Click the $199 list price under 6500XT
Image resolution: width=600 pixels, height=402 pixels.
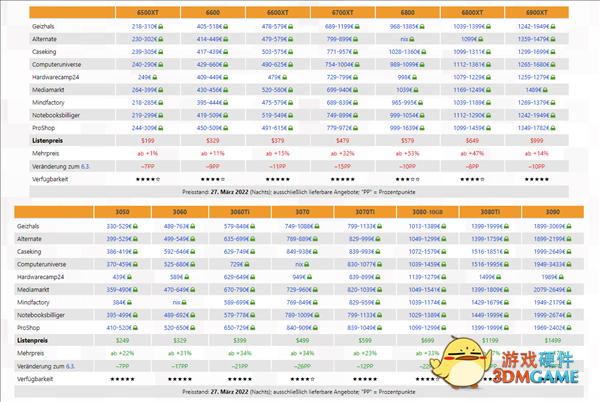click(148, 140)
